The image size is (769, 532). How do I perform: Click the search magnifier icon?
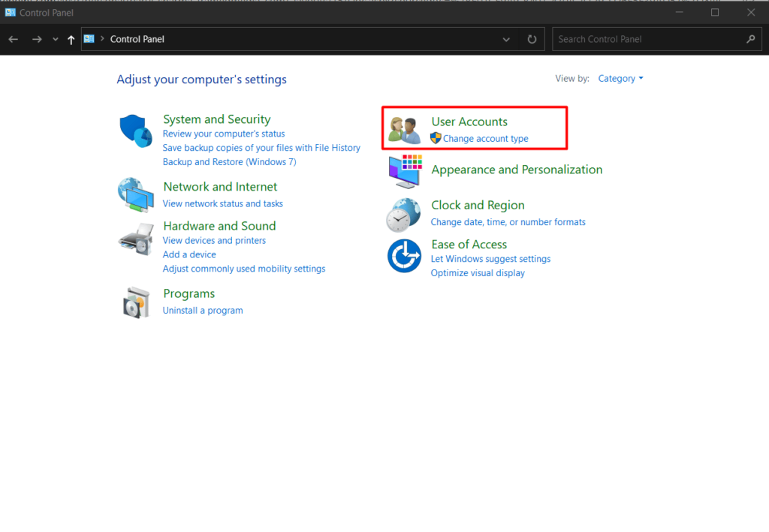750,39
